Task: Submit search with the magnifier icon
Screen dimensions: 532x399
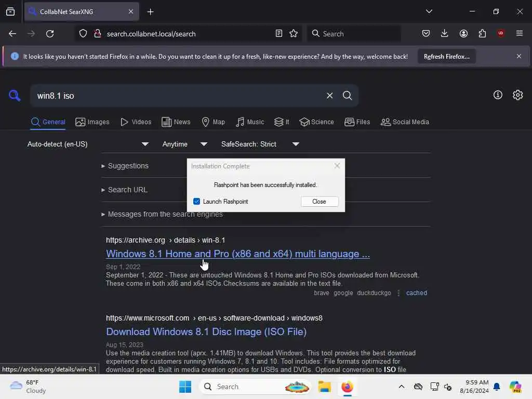Action: pyautogui.click(x=347, y=96)
